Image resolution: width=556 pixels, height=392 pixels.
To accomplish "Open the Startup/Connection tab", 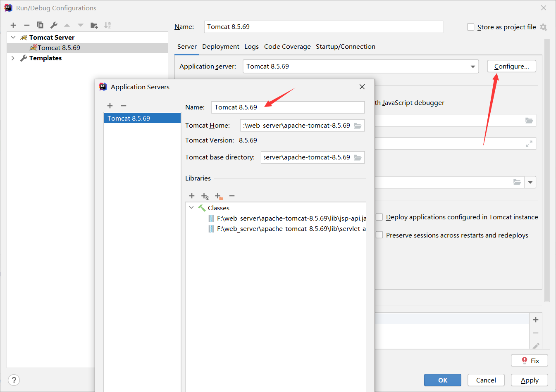I will pos(346,47).
